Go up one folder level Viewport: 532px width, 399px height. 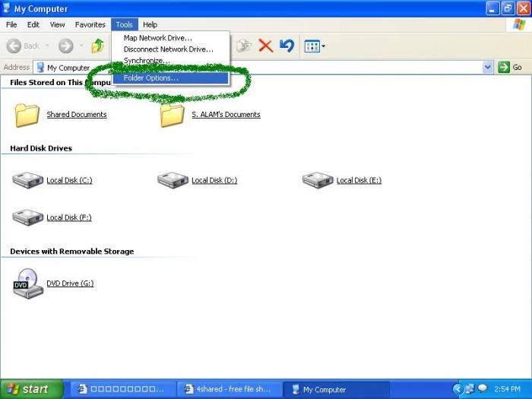(x=98, y=46)
